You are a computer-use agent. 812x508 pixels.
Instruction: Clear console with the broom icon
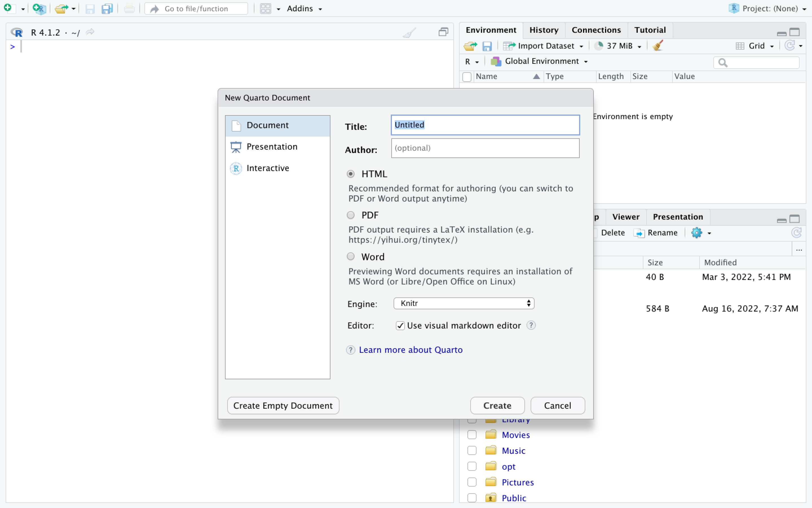click(409, 32)
